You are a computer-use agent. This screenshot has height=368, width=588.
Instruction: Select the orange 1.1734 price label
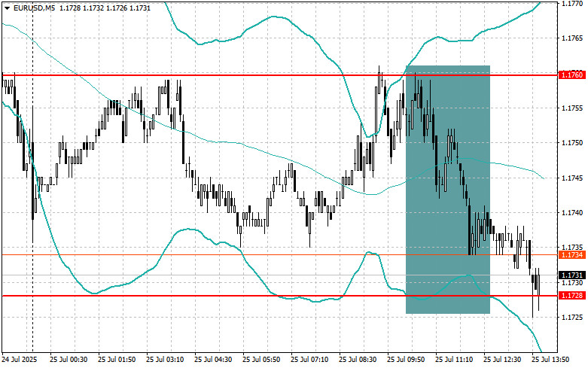pyautogui.click(x=572, y=255)
